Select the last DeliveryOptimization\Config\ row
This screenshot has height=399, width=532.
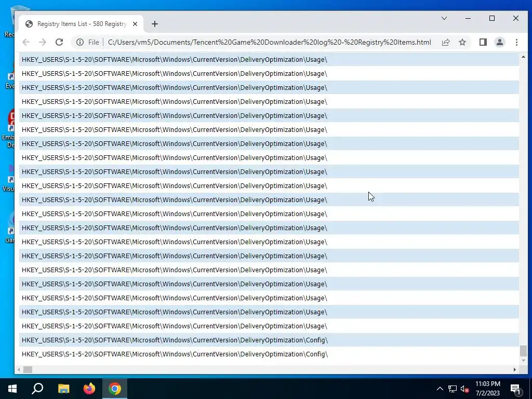(x=269, y=354)
